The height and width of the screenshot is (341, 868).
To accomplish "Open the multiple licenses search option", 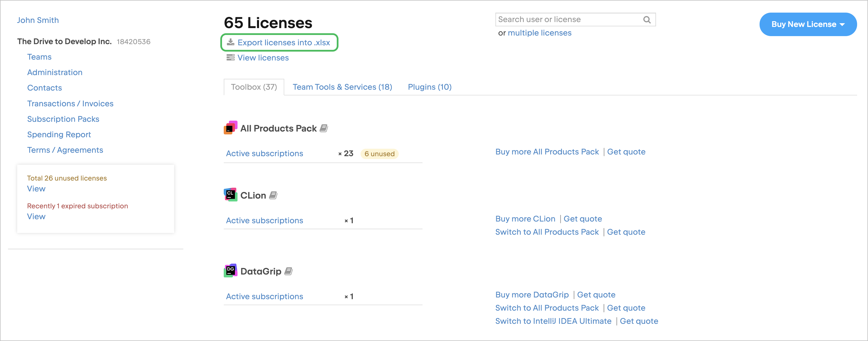I will [x=540, y=33].
